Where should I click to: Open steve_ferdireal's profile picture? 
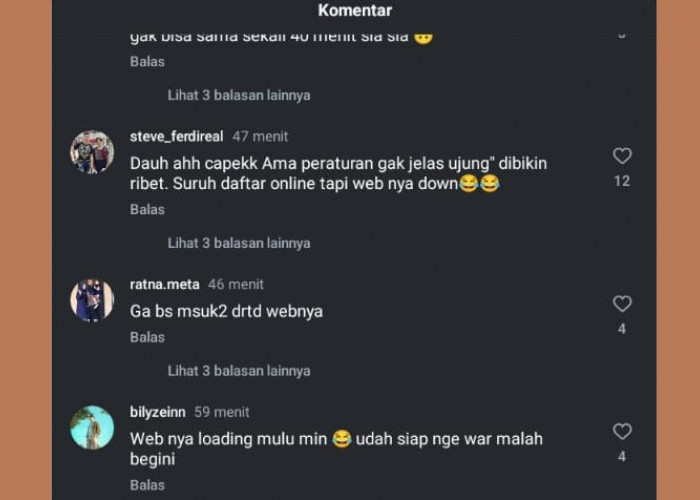point(92,152)
